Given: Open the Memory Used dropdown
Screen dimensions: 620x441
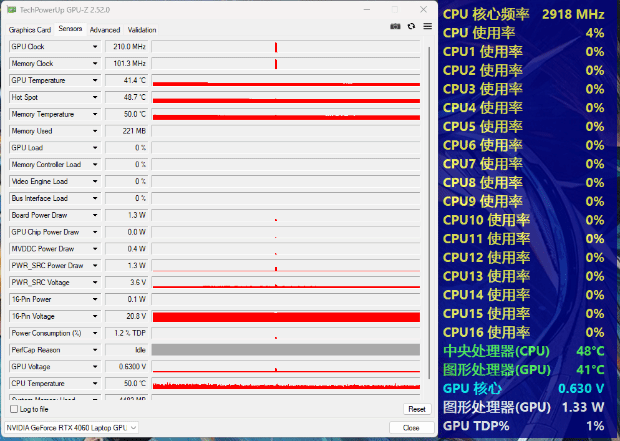Looking at the screenshot, I should tap(95, 131).
